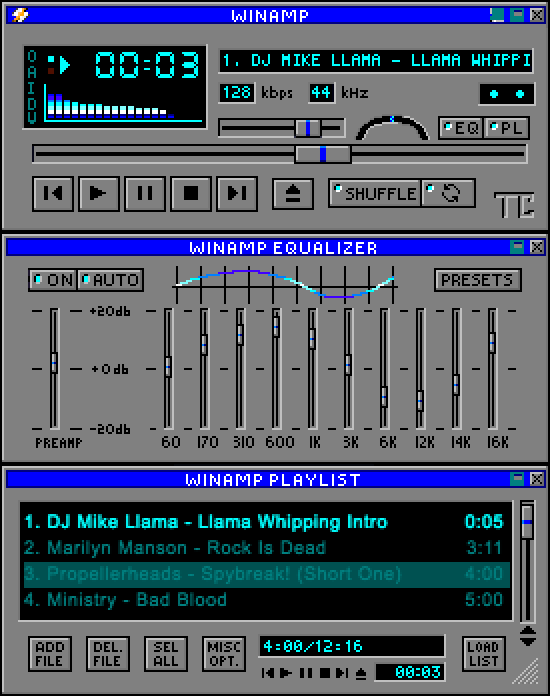550x696 pixels.
Task: Toggle windowshade mode on Winamp main window
Action: pyautogui.click(x=517, y=15)
